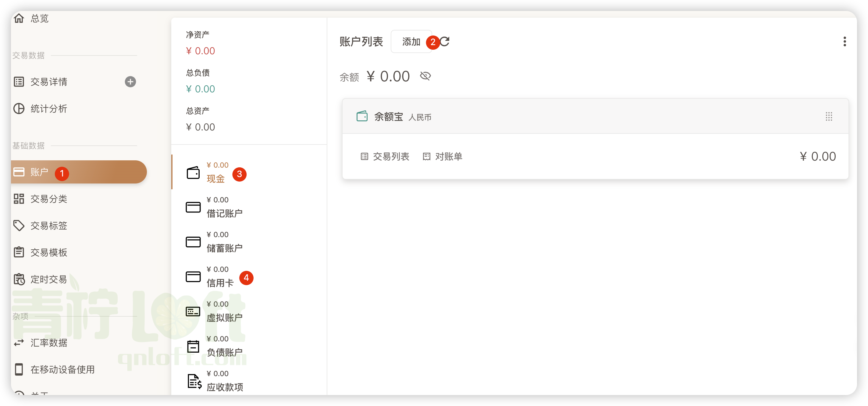Select the 现金 account category

[215, 179]
